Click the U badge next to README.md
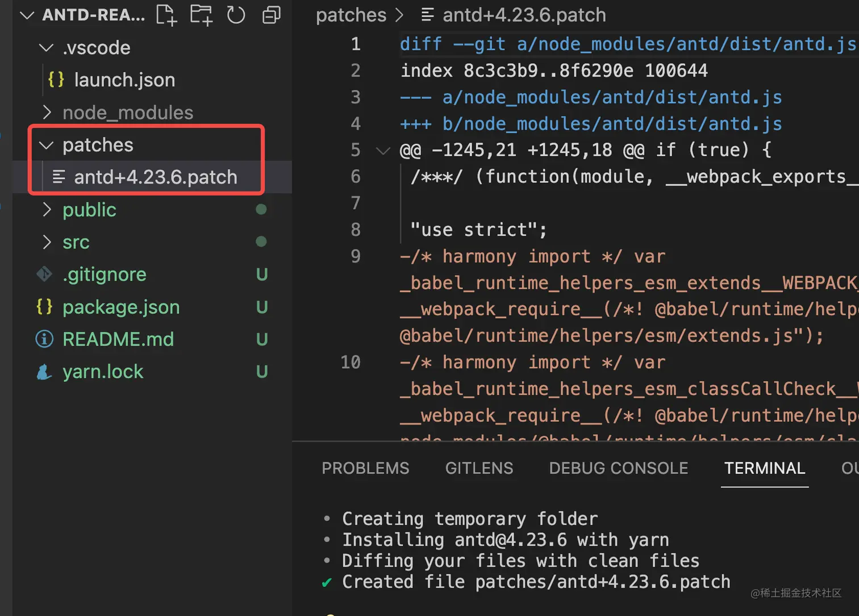This screenshot has height=616, width=859. pos(261,339)
